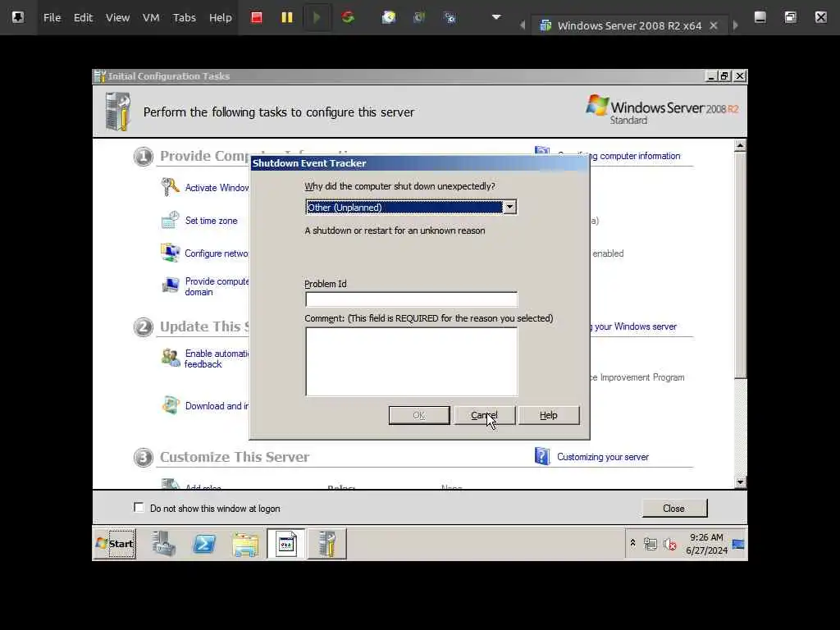Toggle Do not show this window at logon
840x630 pixels.
(x=139, y=507)
